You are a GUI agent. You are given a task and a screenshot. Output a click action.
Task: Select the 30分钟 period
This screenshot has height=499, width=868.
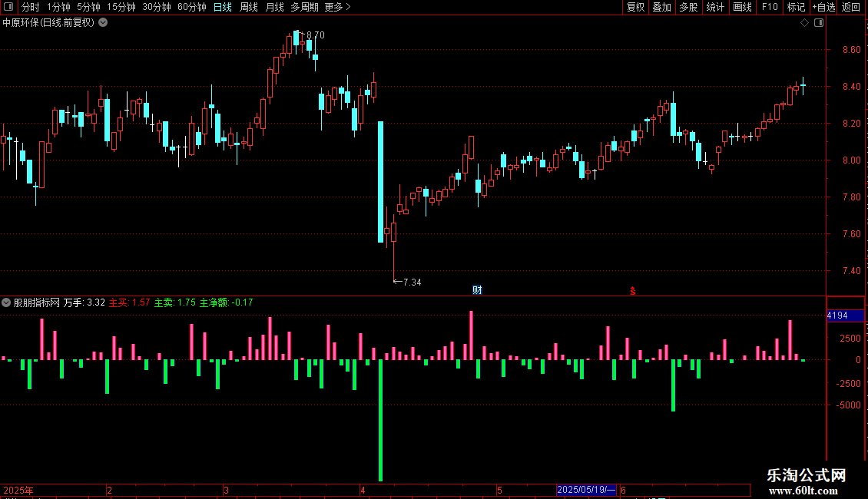click(x=157, y=7)
